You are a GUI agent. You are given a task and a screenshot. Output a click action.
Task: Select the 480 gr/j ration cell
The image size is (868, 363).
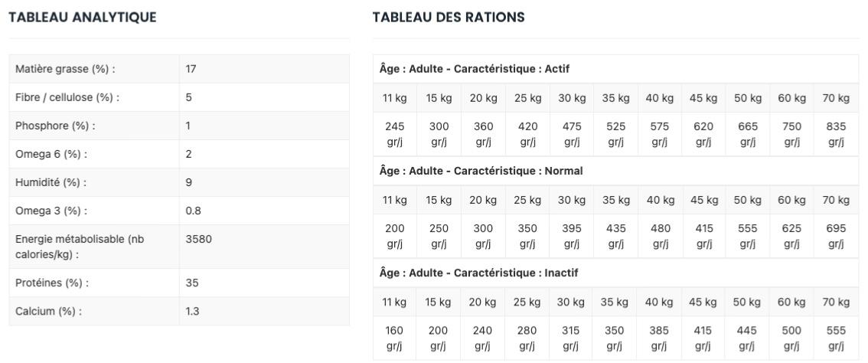pyautogui.click(x=659, y=237)
